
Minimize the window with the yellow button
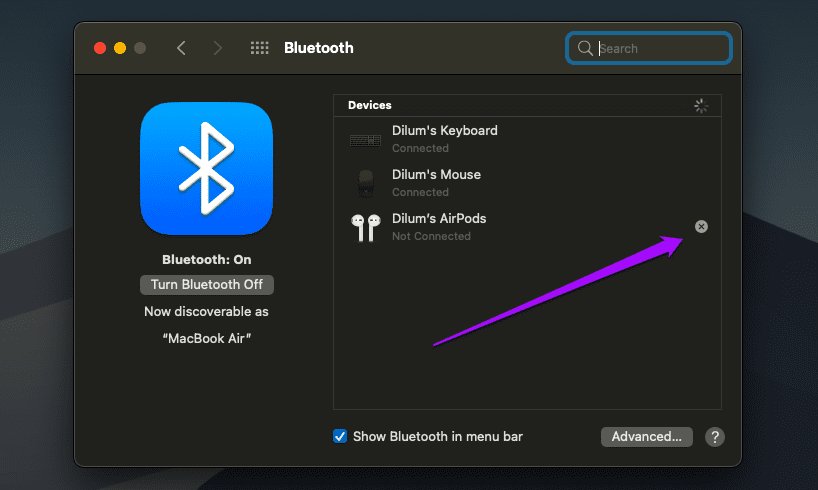pyautogui.click(x=120, y=48)
